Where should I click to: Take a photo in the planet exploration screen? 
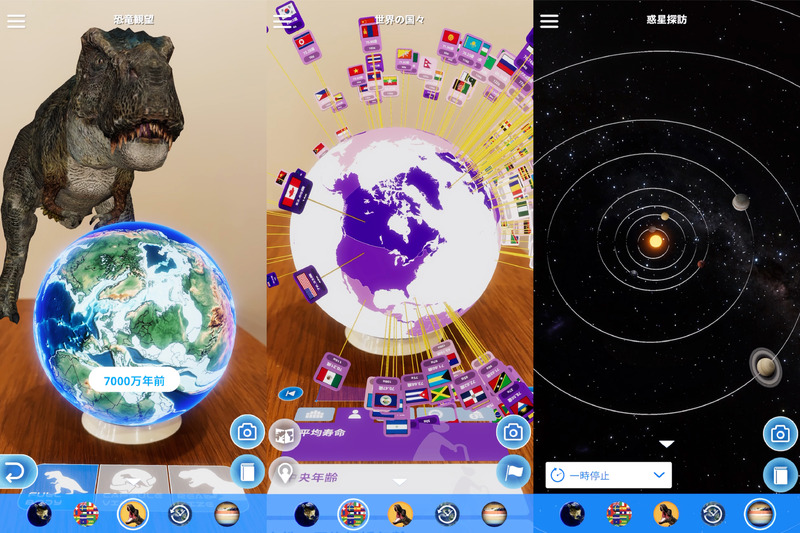(780, 433)
